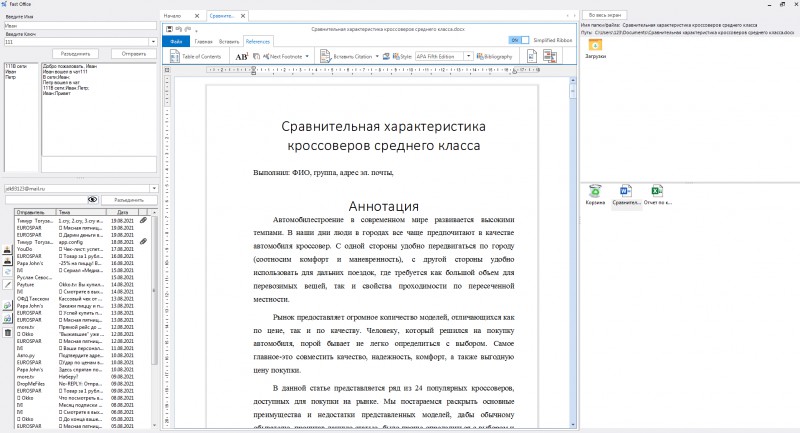This screenshot has width=800, height=433.
Task: Click the last document icon in References ribbon
Action: pyautogui.click(x=549, y=56)
